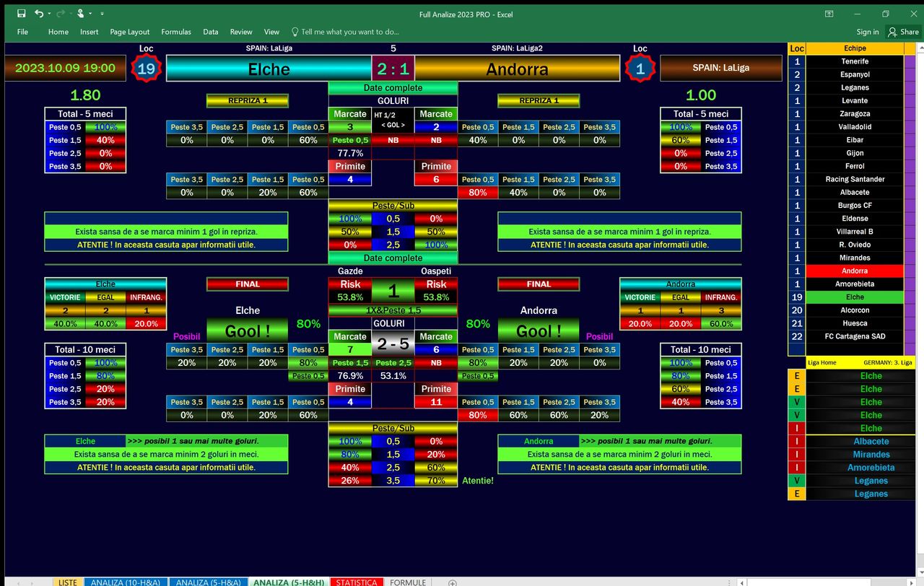The width and height of the screenshot is (924, 586).
Task: Switch to the Formulas ribbon tab
Action: pyautogui.click(x=176, y=32)
